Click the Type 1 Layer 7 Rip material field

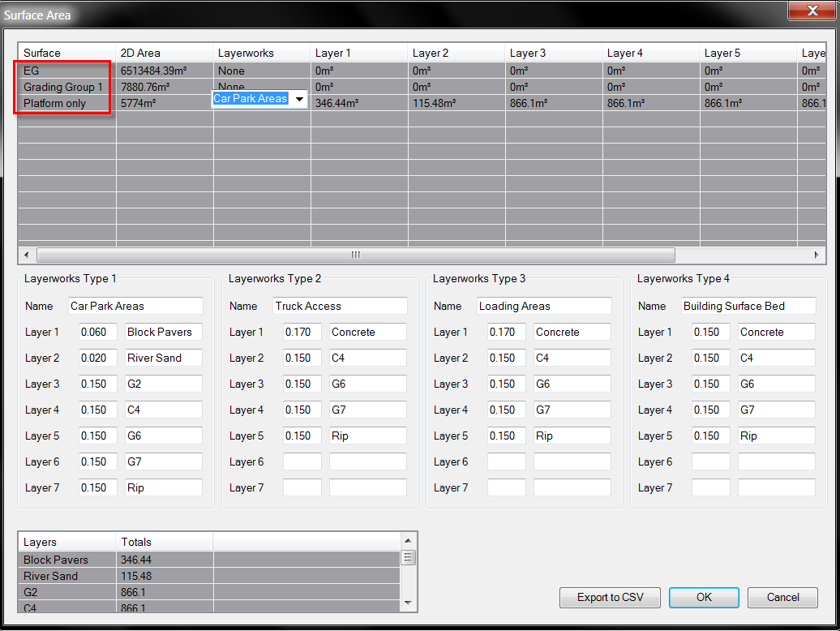coord(164,488)
